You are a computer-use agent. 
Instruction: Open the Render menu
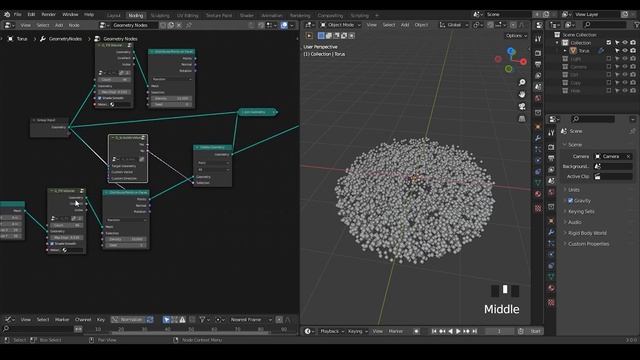pyautogui.click(x=48, y=14)
